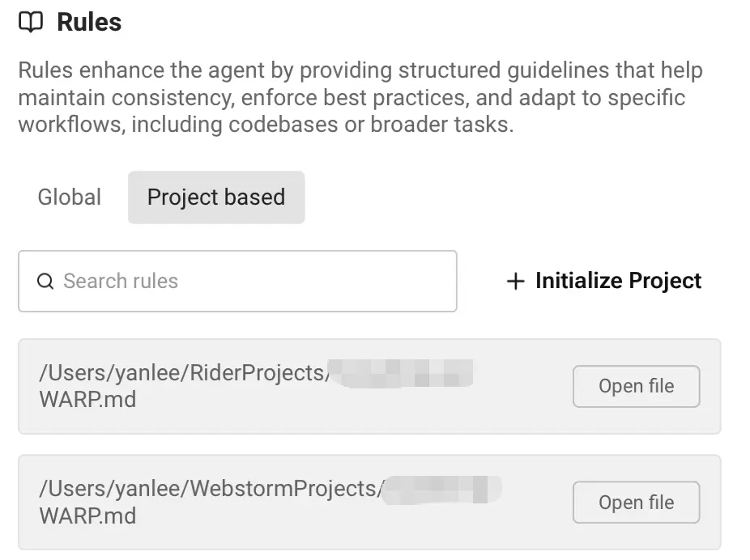The height and width of the screenshot is (560, 750).
Task: Focus the Search rules input field
Action: tap(243, 282)
